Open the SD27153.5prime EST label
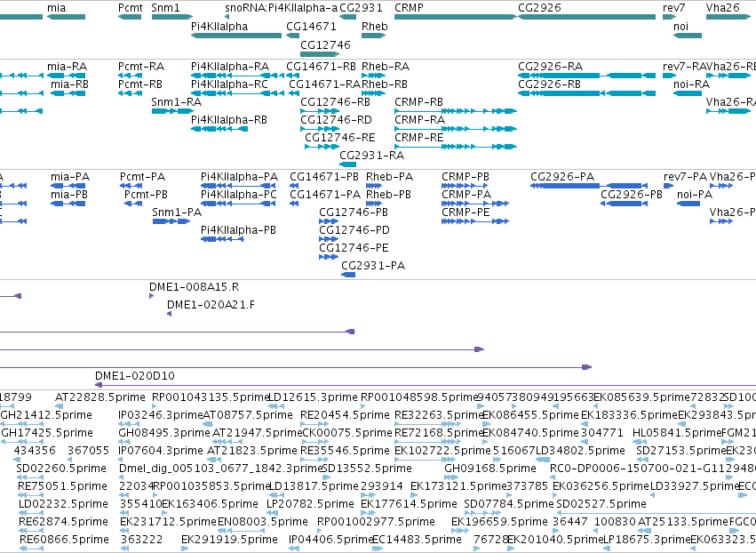The height and width of the screenshot is (553, 756). point(680,451)
